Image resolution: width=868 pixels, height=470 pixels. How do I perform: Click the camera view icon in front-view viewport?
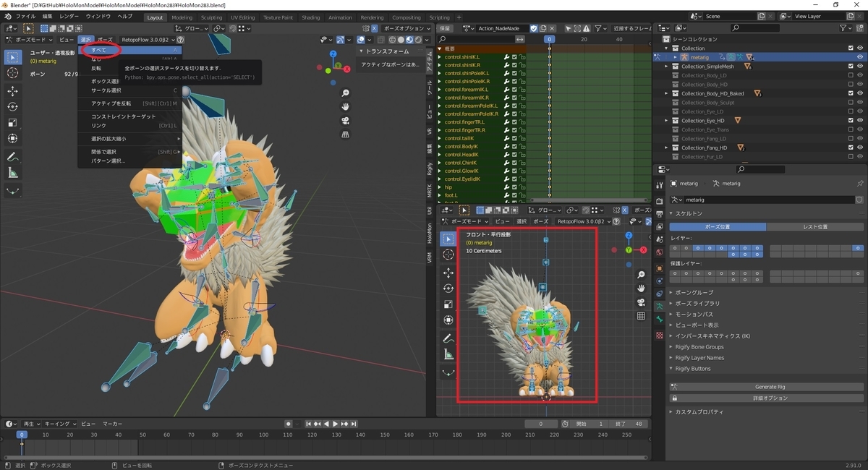pyautogui.click(x=641, y=302)
